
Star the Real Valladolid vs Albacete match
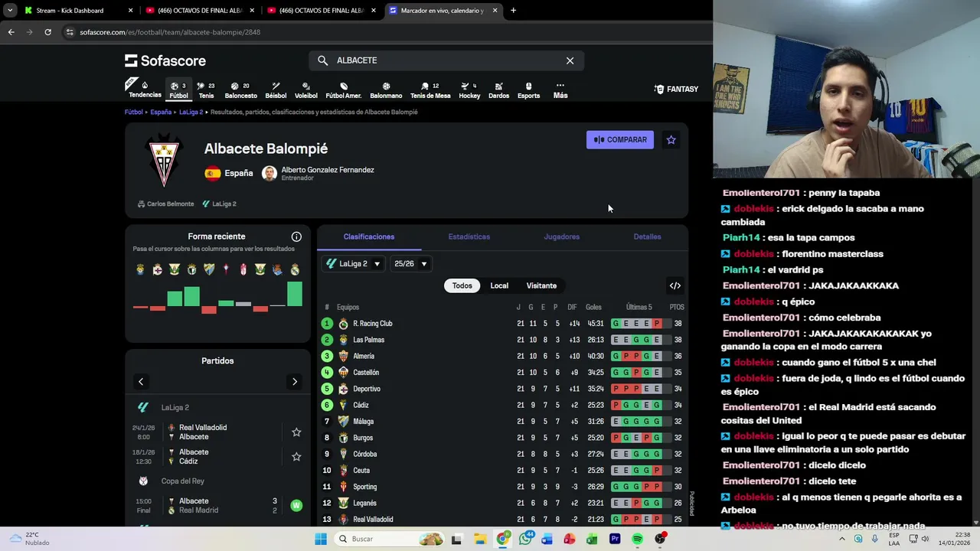[x=296, y=432]
